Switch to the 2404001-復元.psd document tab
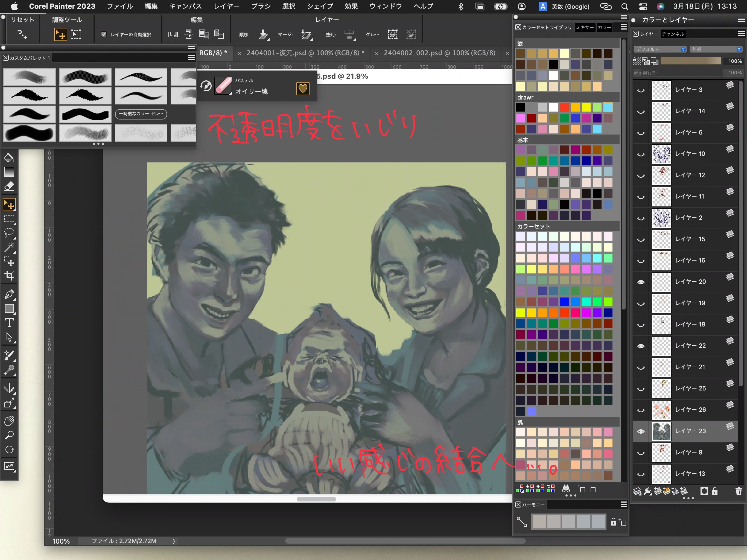The image size is (747, 560). coord(305,53)
